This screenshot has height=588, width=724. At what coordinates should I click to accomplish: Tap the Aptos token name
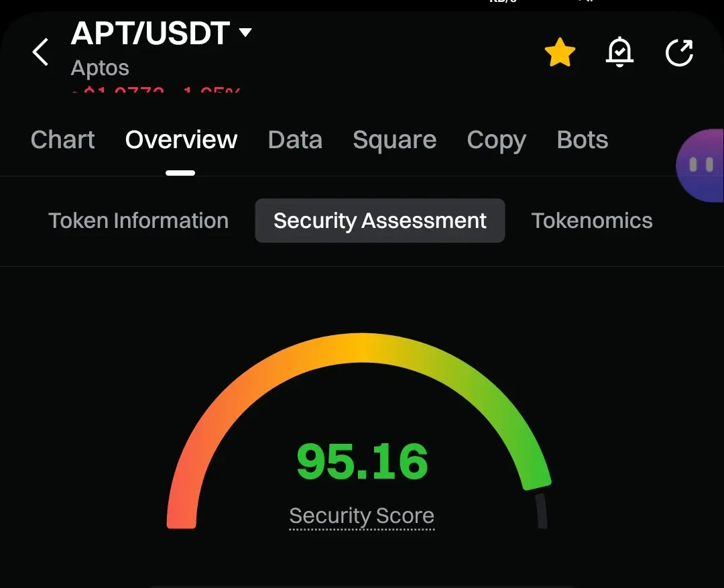(100, 68)
